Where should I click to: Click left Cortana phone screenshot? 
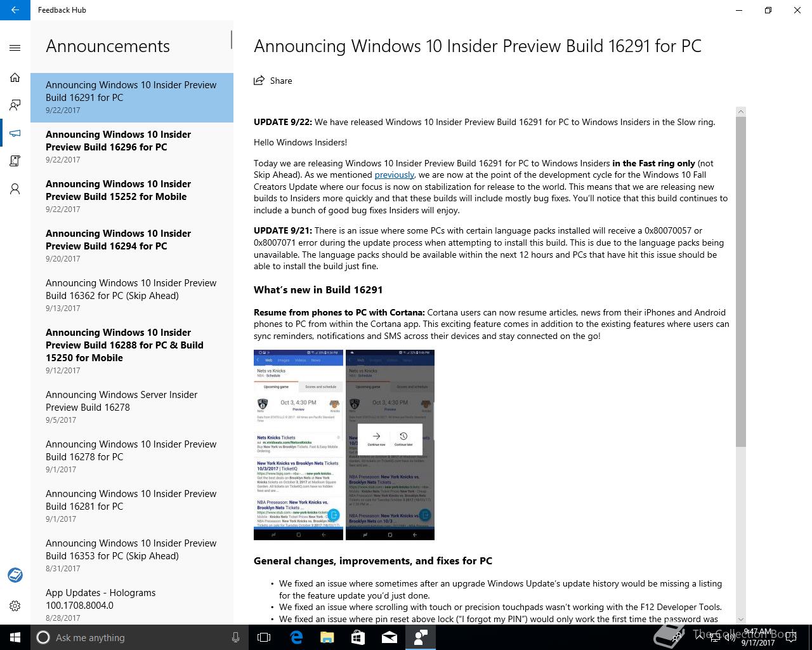298,444
